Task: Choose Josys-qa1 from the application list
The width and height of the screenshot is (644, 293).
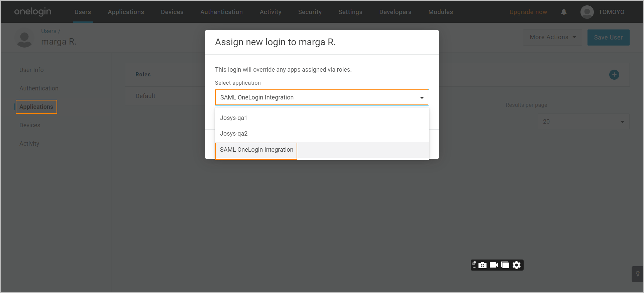Action: (322, 118)
